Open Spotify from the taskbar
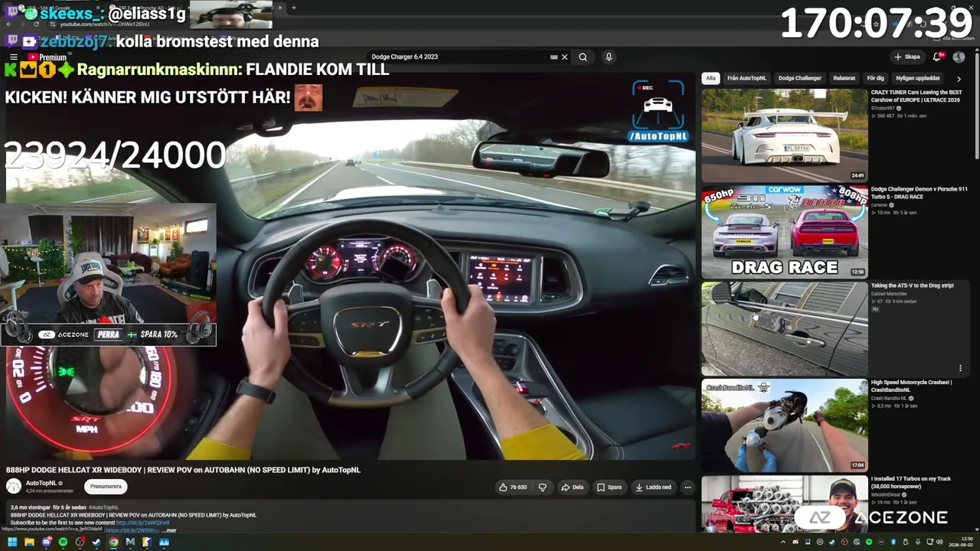Screen dimensions: 980x551 coord(63,542)
